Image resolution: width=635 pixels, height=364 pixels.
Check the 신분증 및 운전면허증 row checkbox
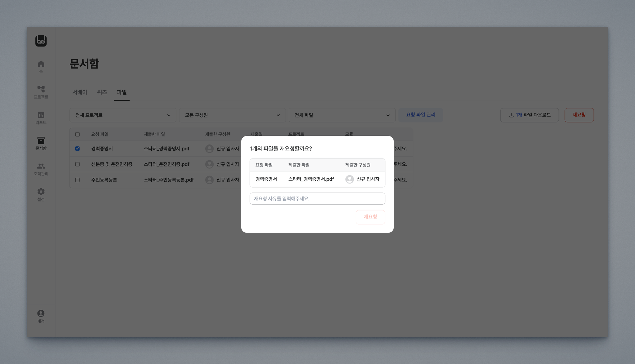coord(78,164)
